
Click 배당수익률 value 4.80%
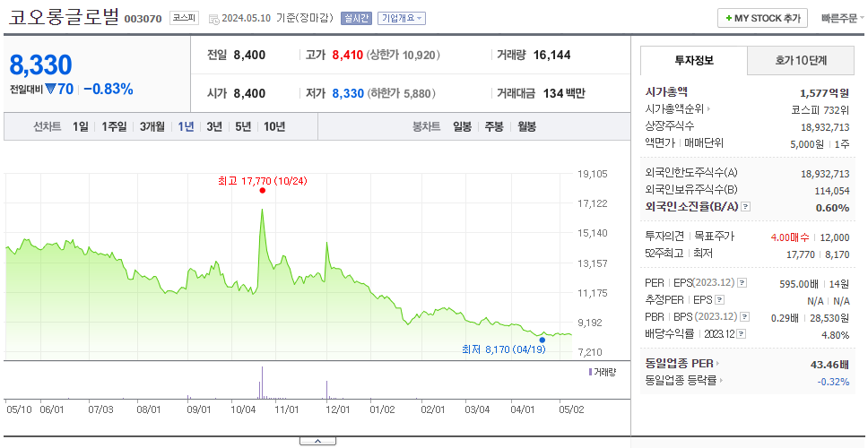pos(836,334)
